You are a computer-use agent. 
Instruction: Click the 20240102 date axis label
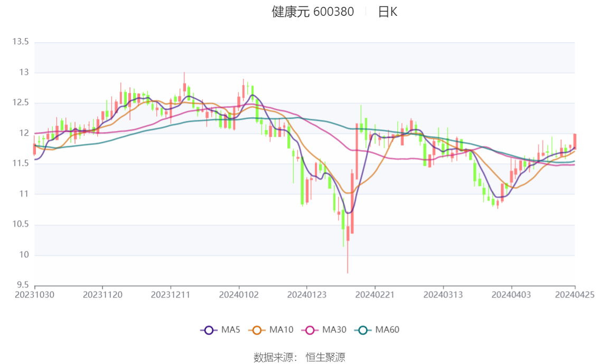pos(239,295)
